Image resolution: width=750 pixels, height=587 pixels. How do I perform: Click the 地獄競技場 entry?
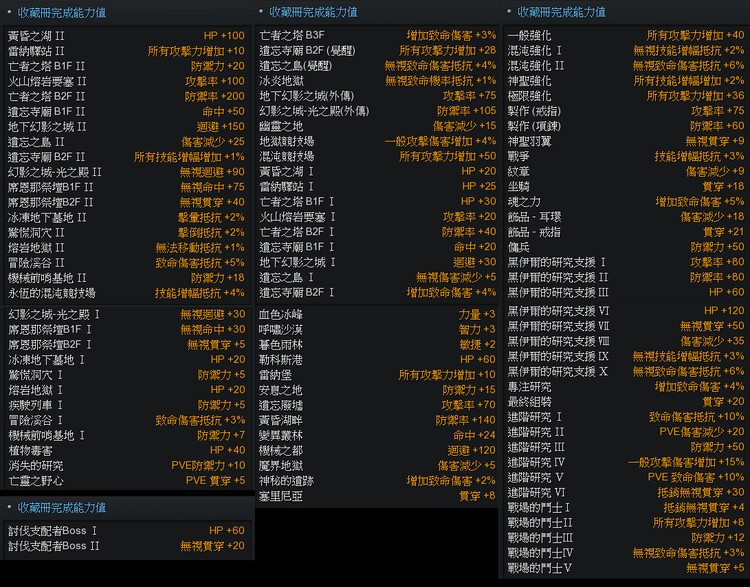[x=287, y=142]
